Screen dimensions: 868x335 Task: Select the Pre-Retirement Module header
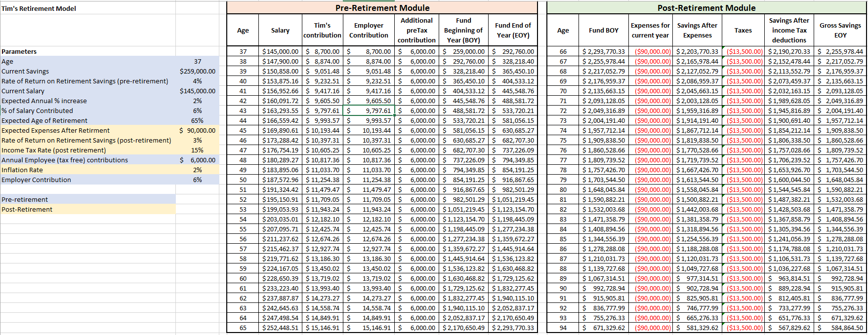(382, 8)
